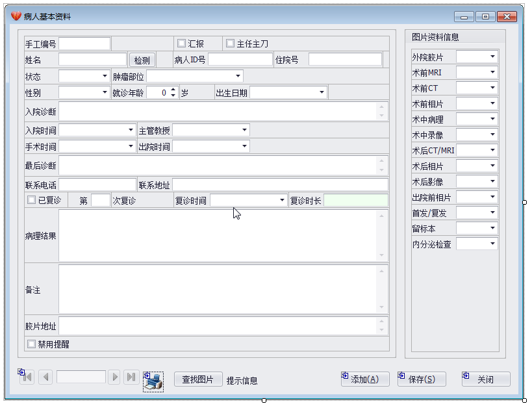This screenshot has width=532, height=406.
Task: Click into 病理结果 text area
Action: pyautogui.click(x=218, y=236)
